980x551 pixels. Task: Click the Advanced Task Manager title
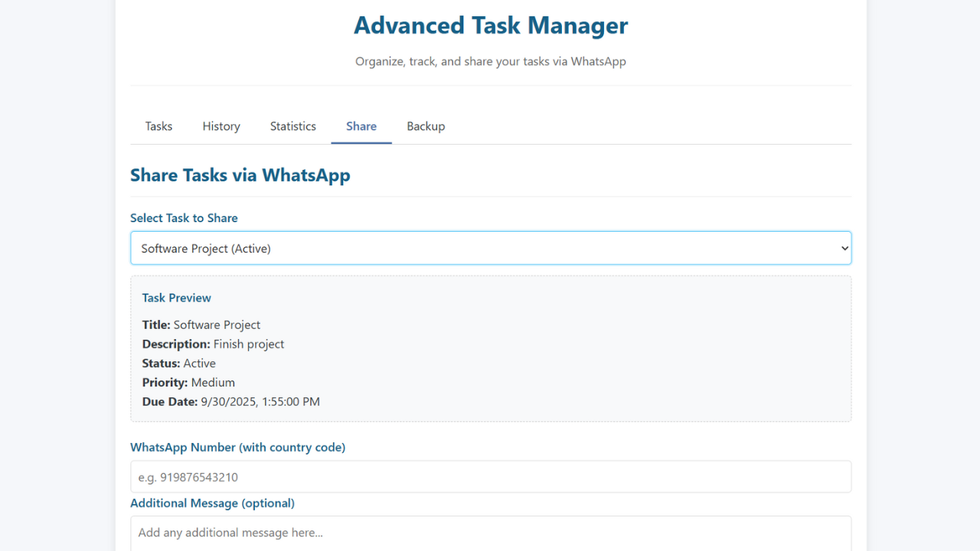click(x=491, y=25)
